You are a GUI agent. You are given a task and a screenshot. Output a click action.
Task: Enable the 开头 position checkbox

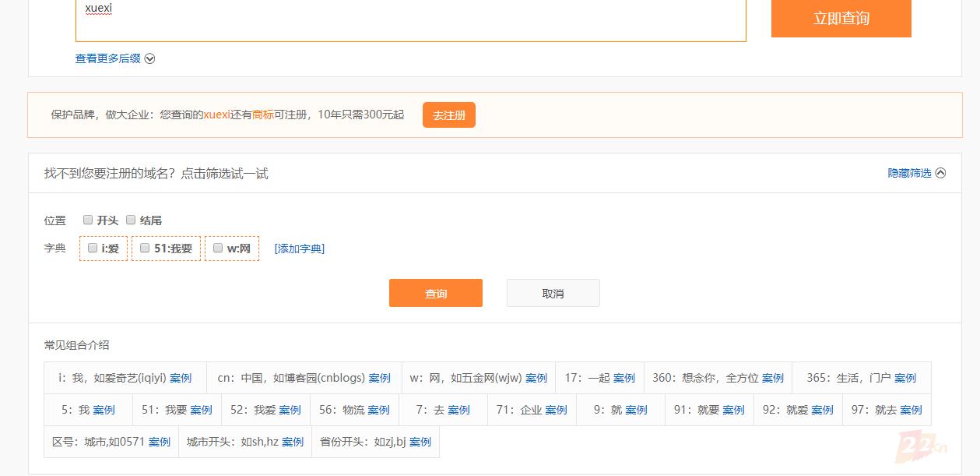click(x=89, y=220)
